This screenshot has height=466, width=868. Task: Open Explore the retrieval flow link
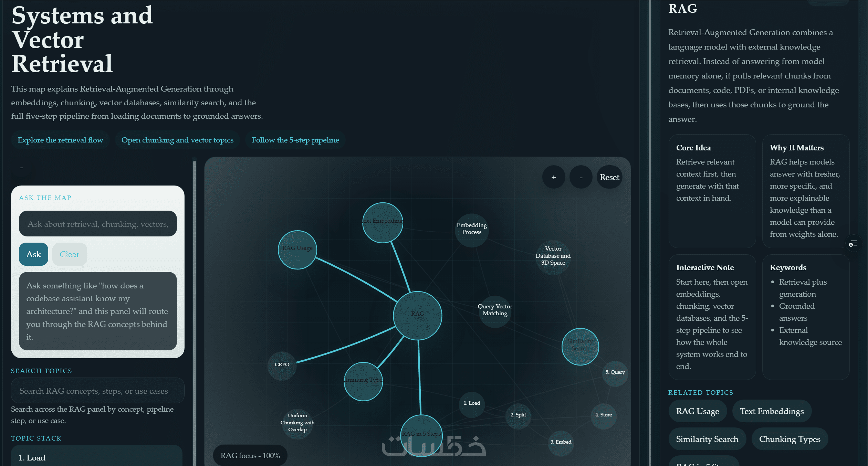click(60, 140)
